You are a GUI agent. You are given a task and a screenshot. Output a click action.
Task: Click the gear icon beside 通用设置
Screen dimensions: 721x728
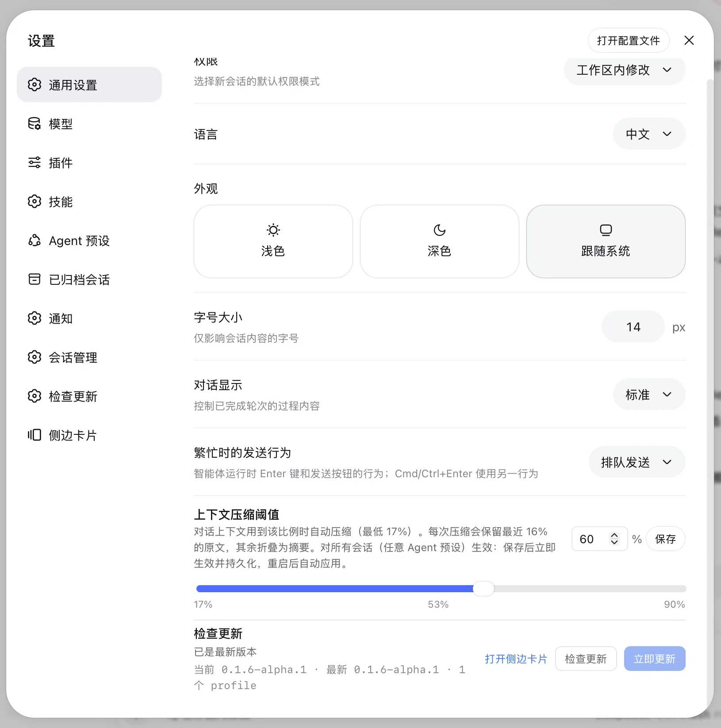pyautogui.click(x=35, y=84)
